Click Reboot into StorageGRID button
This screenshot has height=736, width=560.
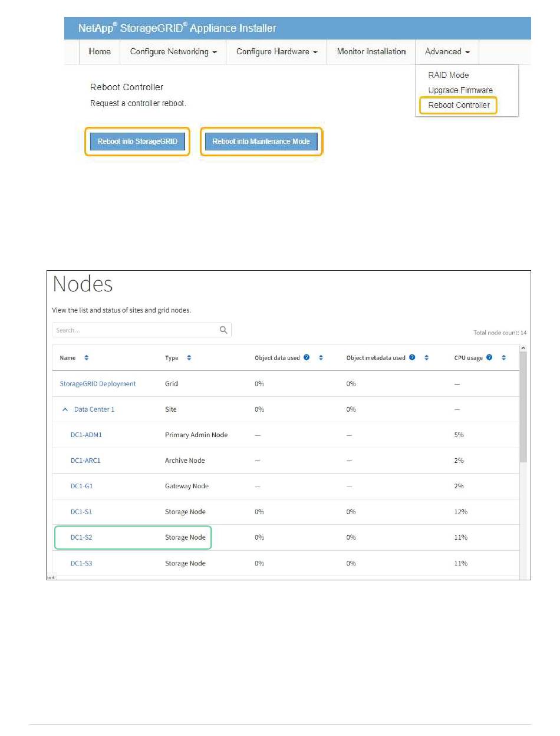pyautogui.click(x=137, y=142)
